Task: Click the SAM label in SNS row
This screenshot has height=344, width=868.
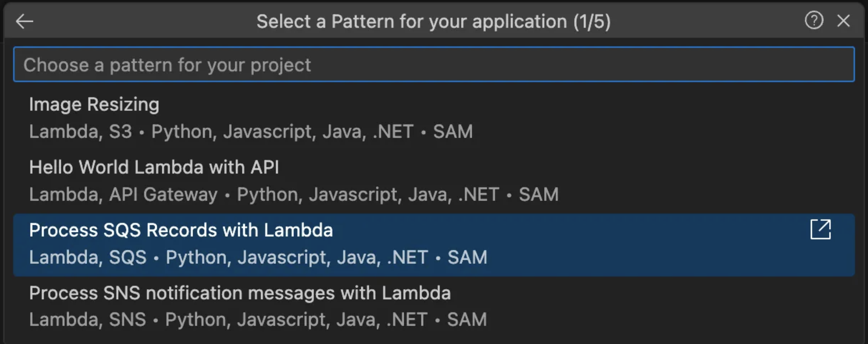Action: pyautogui.click(x=467, y=320)
